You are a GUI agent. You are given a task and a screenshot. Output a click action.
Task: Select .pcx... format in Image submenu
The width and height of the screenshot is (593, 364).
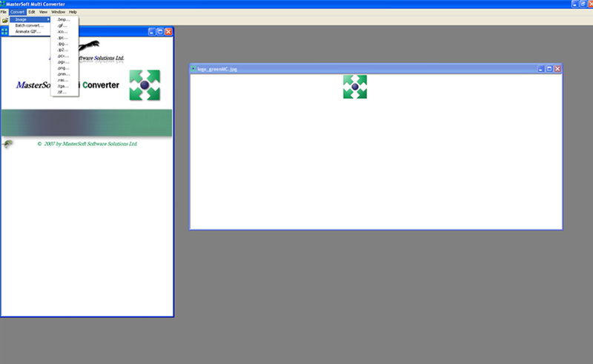click(x=64, y=56)
